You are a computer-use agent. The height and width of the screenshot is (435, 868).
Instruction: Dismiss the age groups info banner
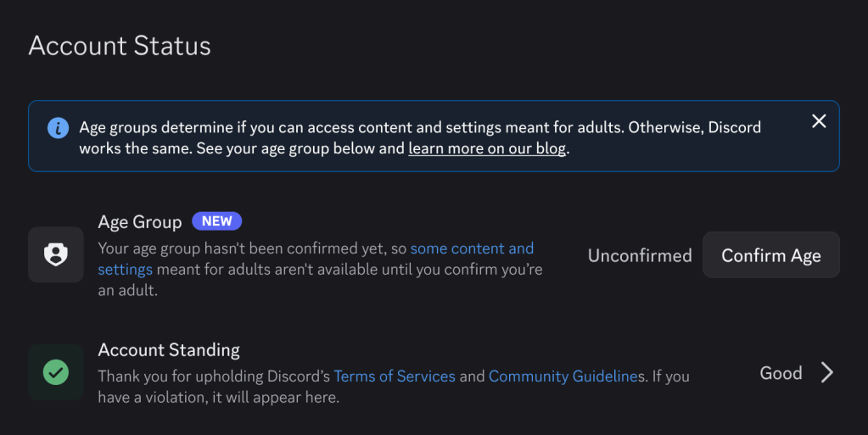pos(819,121)
